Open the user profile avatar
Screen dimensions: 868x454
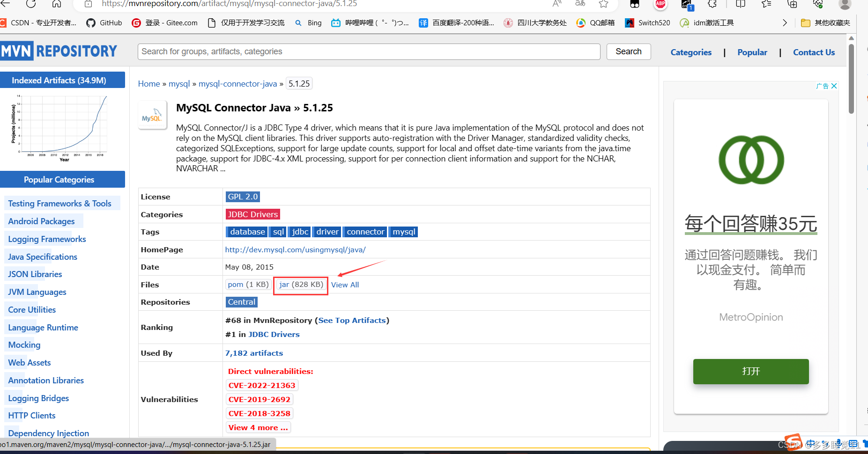click(845, 4)
